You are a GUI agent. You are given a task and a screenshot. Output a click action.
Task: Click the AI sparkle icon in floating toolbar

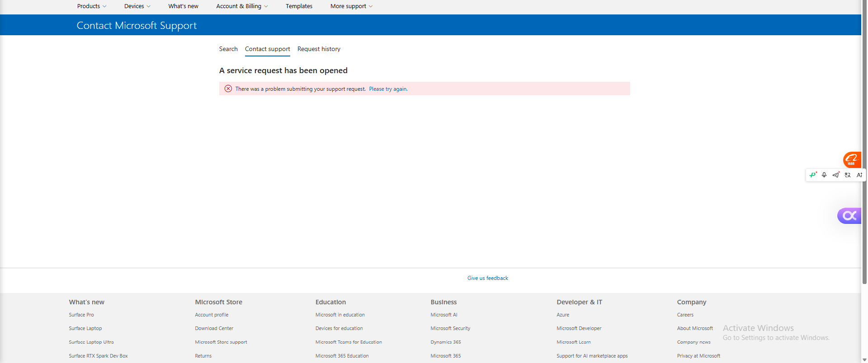[859, 175]
